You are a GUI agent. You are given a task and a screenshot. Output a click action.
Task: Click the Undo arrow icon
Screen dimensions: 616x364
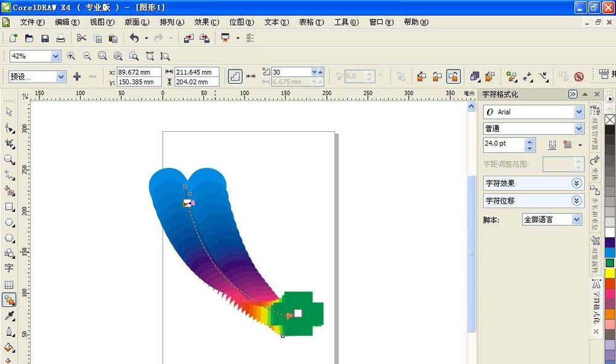134,38
